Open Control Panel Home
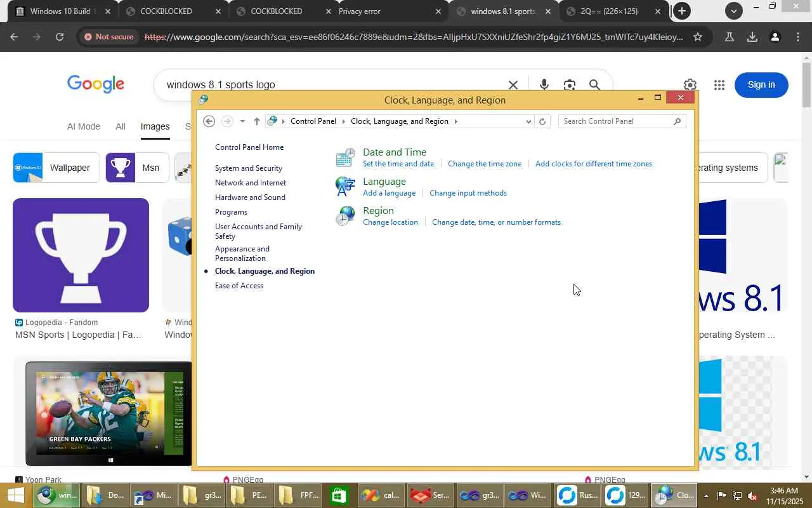 point(249,147)
